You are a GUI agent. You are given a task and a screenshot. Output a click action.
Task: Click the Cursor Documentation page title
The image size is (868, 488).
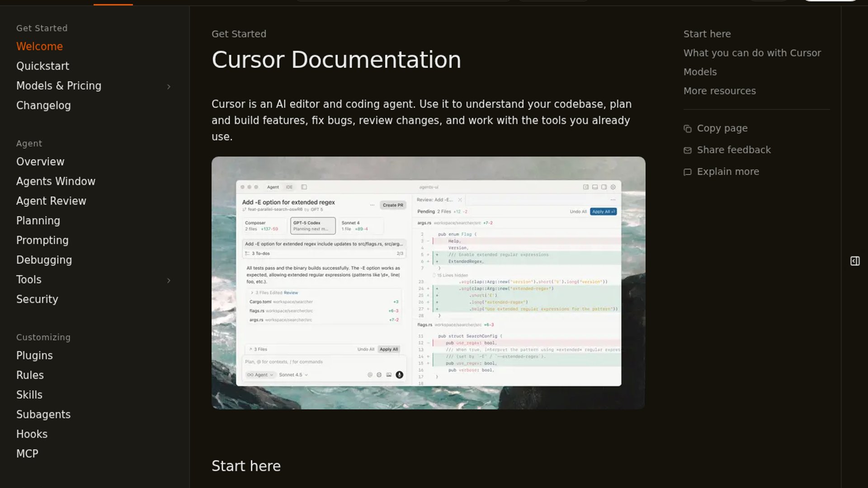(336, 60)
